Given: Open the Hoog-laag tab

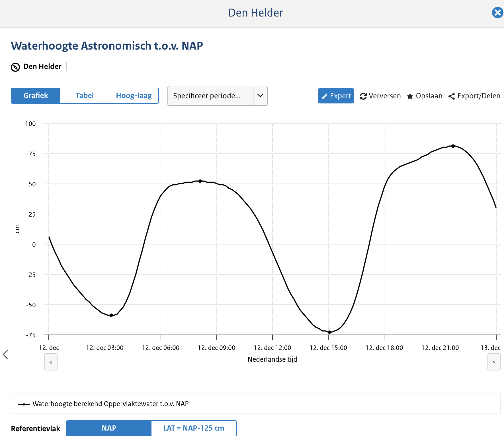Looking at the screenshot, I should (x=134, y=96).
